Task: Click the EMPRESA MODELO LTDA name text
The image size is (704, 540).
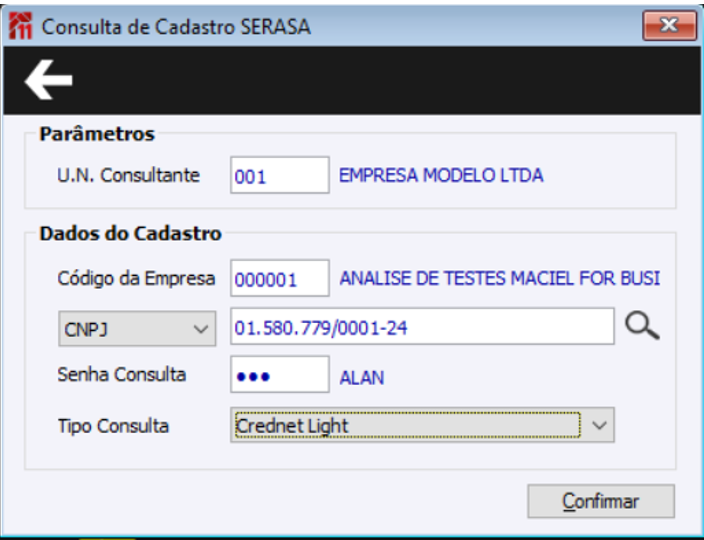Action: point(441,176)
